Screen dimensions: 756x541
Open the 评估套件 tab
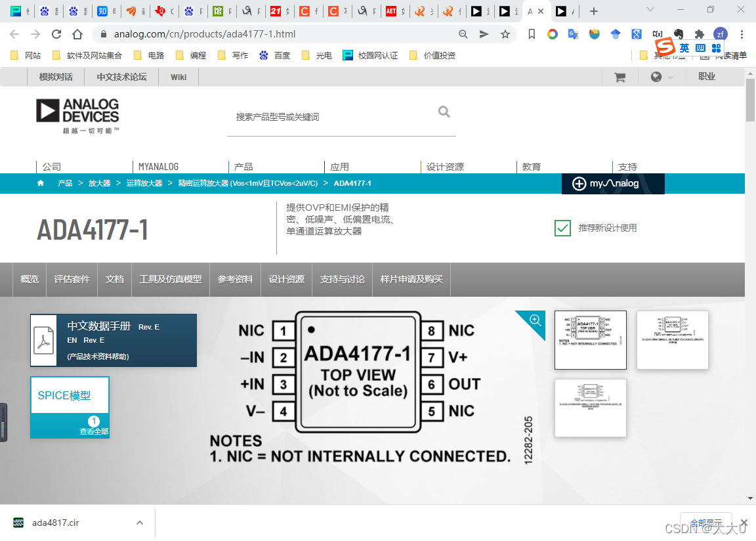point(72,279)
